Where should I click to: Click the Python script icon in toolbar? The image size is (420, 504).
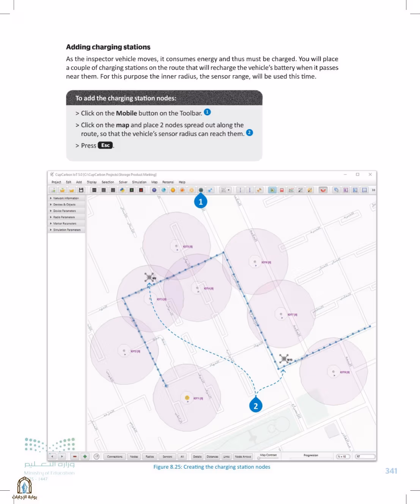pos(122,190)
